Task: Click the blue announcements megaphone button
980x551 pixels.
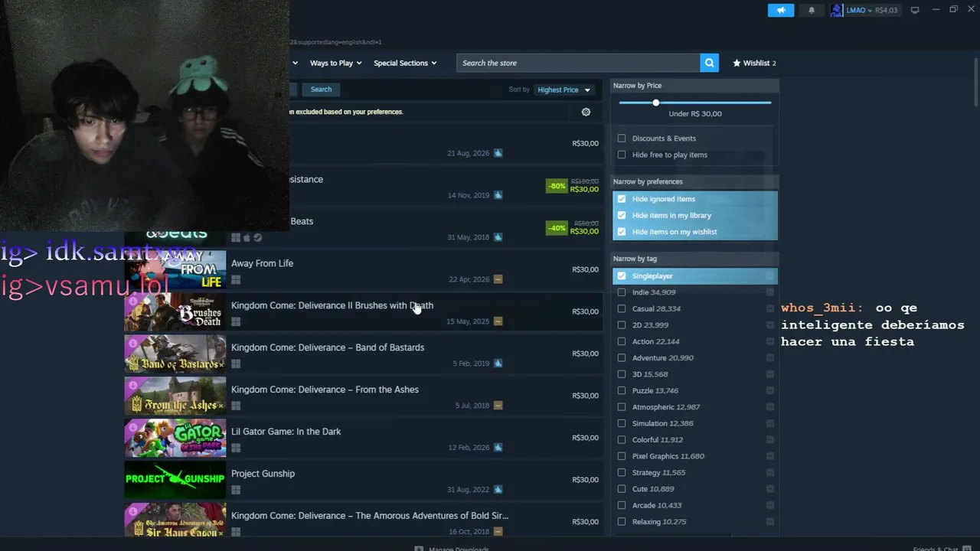Action: click(x=781, y=10)
